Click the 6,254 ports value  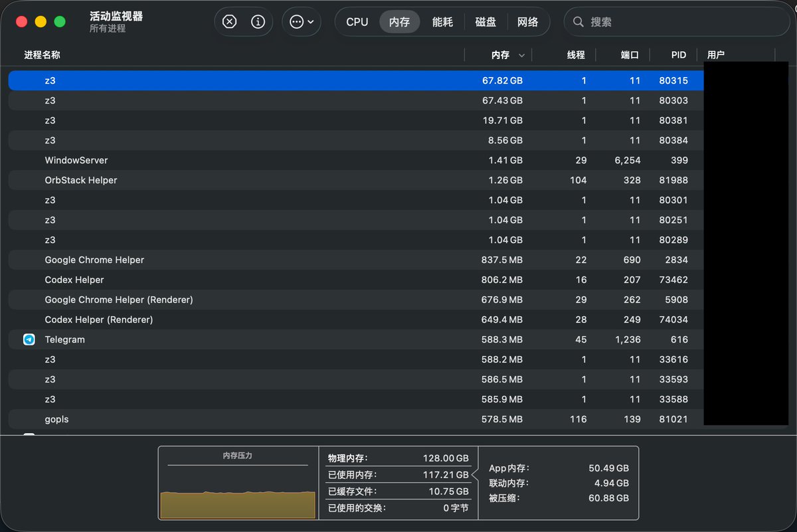click(628, 160)
